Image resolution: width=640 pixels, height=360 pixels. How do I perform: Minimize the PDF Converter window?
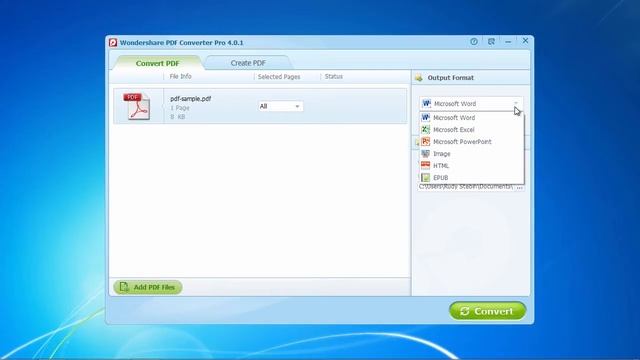click(x=508, y=42)
